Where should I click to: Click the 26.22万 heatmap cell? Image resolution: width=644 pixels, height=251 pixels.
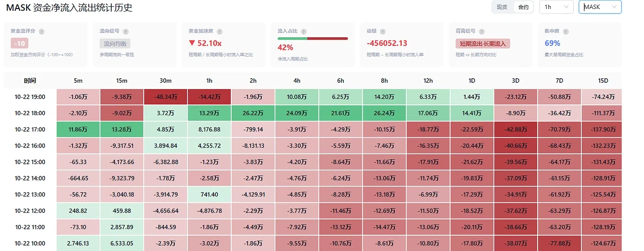(253, 113)
